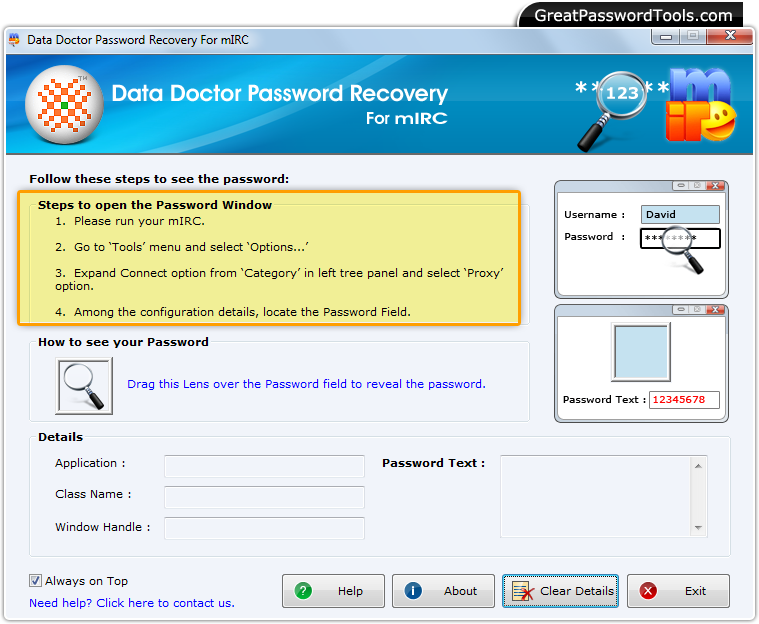
Task: Open the About dialog button
Action: click(443, 591)
